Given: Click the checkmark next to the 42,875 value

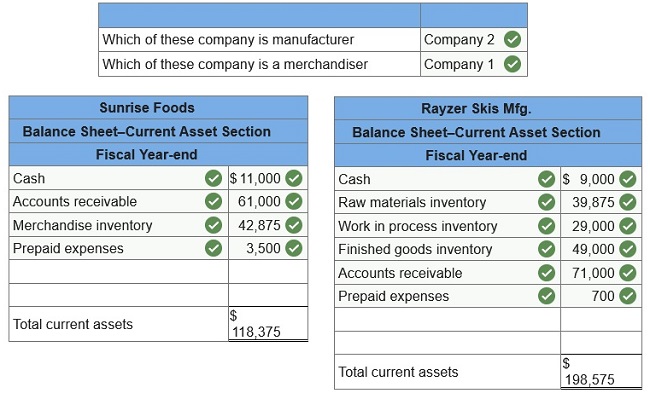Looking at the screenshot, I should coord(293,225).
